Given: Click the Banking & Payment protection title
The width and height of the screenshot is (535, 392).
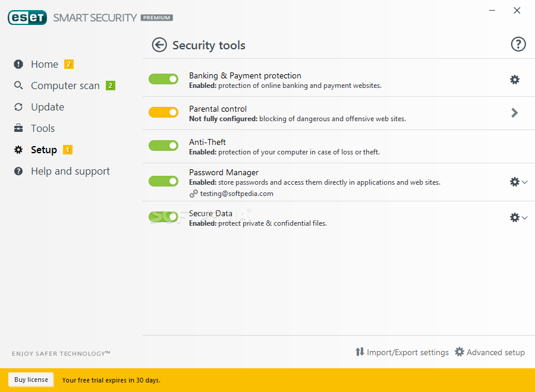Looking at the screenshot, I should pos(245,75).
